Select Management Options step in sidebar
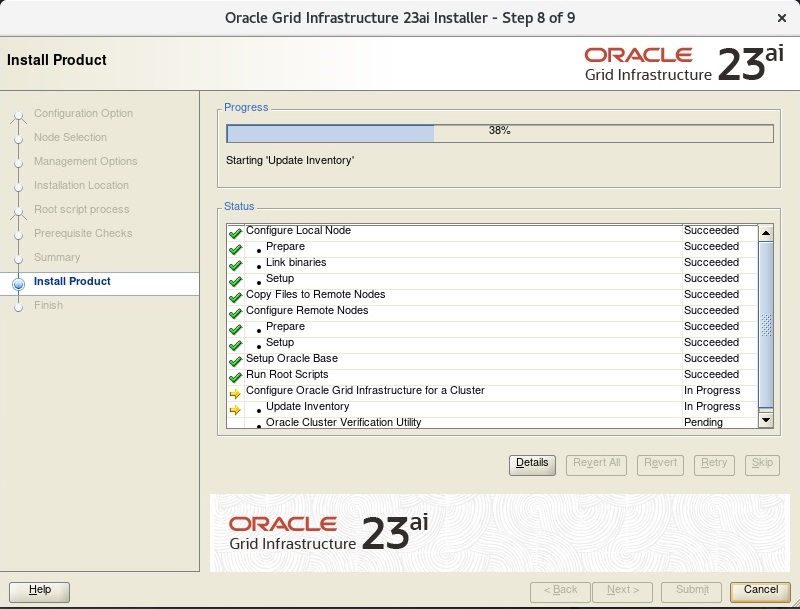 coord(85,161)
